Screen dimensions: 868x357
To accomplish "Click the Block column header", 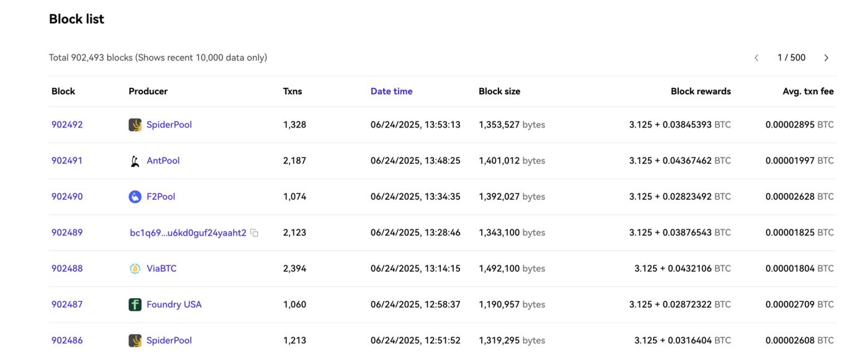I will 63,91.
